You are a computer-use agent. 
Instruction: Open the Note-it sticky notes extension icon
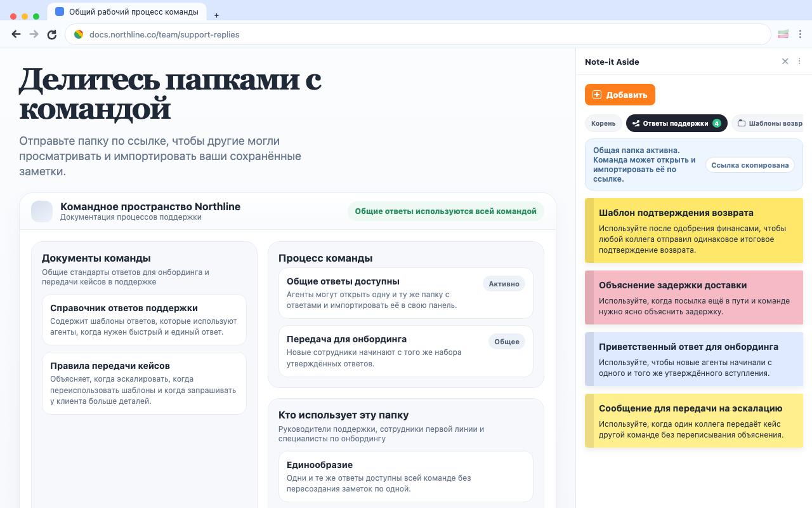(x=783, y=34)
